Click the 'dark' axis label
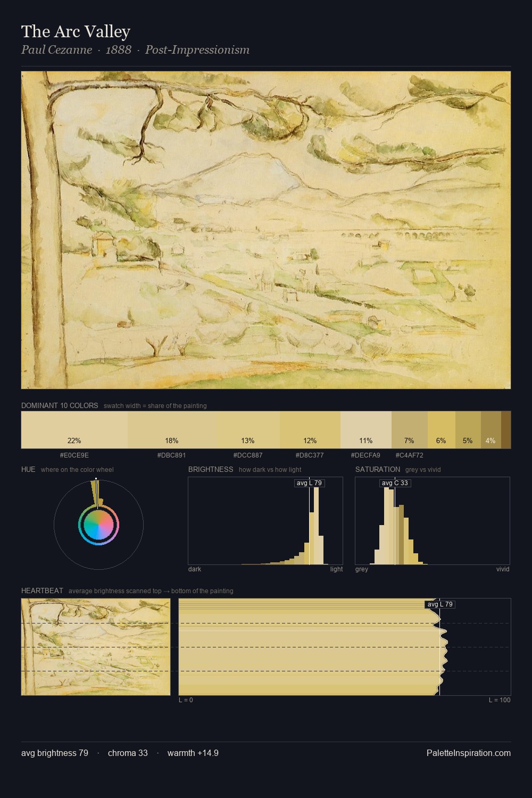Viewport: 532px width, 798px height. click(x=195, y=569)
